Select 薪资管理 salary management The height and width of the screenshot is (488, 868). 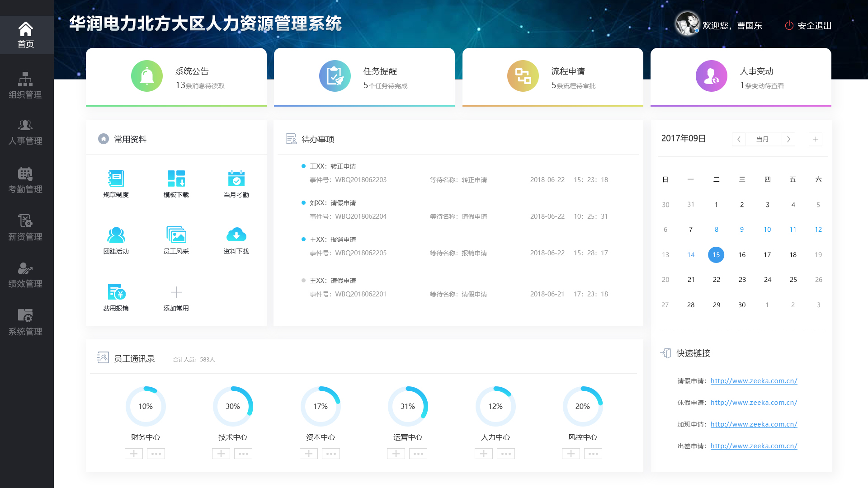(25, 227)
